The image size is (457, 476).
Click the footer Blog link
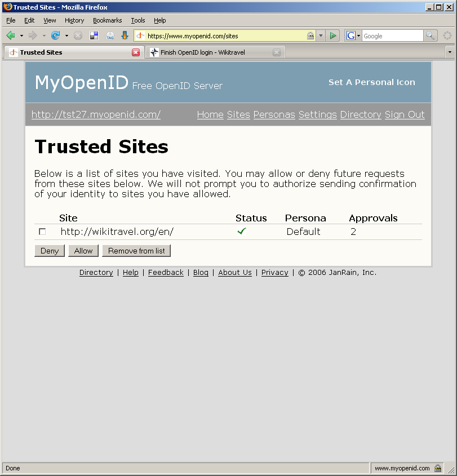(201, 272)
